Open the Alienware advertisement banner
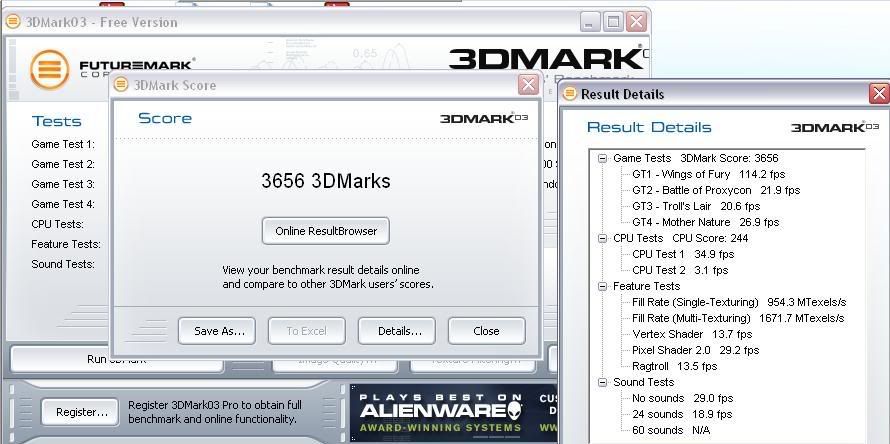Screen dimensions: 890x444 pos(440,412)
